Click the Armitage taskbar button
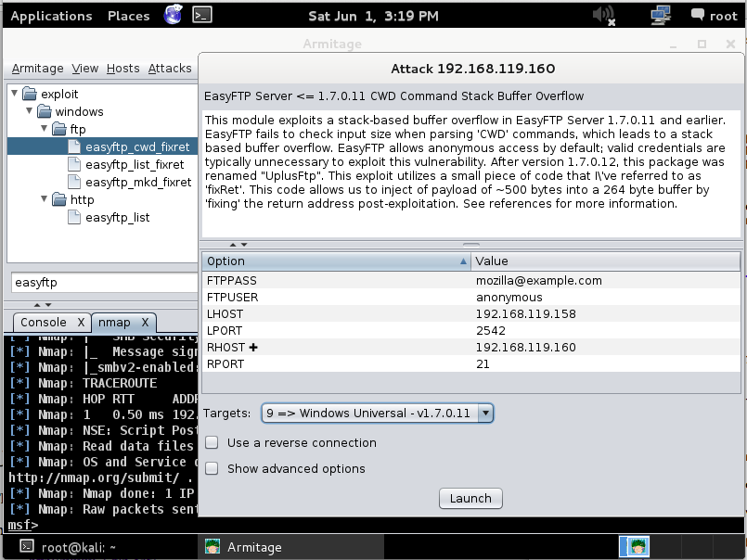Screen dimensions: 747x560 point(290,547)
